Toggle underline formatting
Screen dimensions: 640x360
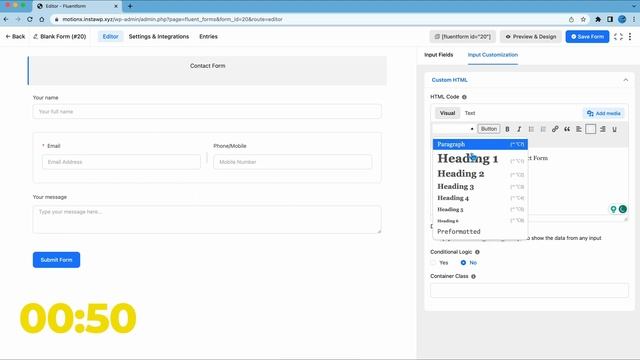tap(614, 129)
